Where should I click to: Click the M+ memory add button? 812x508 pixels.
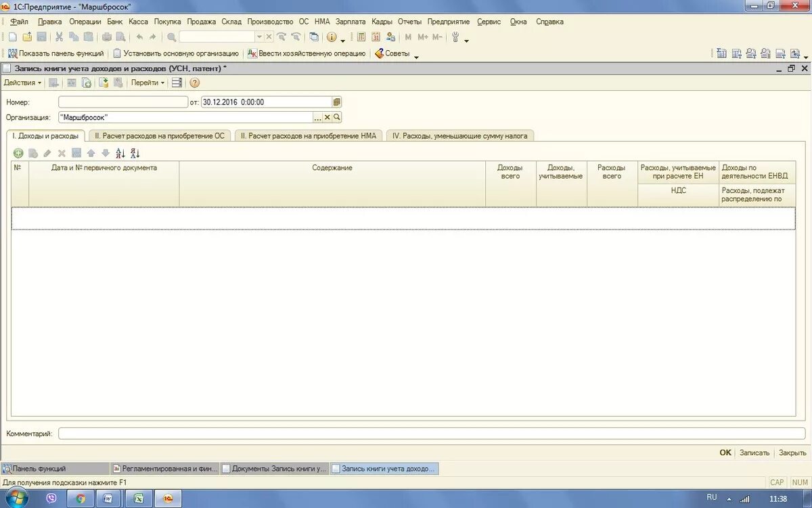[423, 37]
